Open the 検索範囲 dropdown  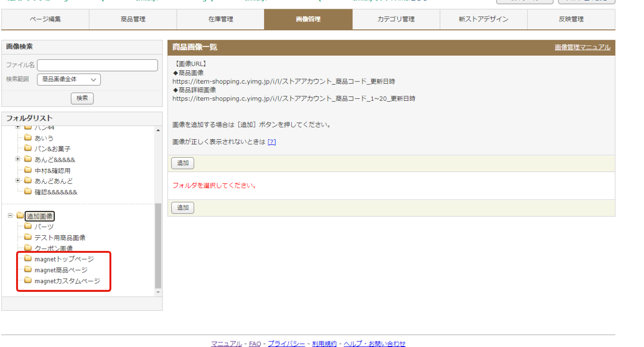pos(69,80)
